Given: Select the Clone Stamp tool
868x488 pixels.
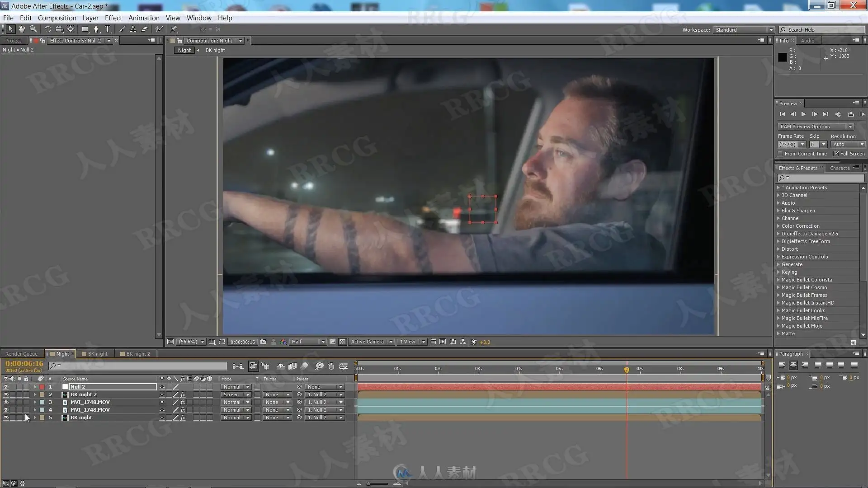Looking at the screenshot, I should pos(133,29).
